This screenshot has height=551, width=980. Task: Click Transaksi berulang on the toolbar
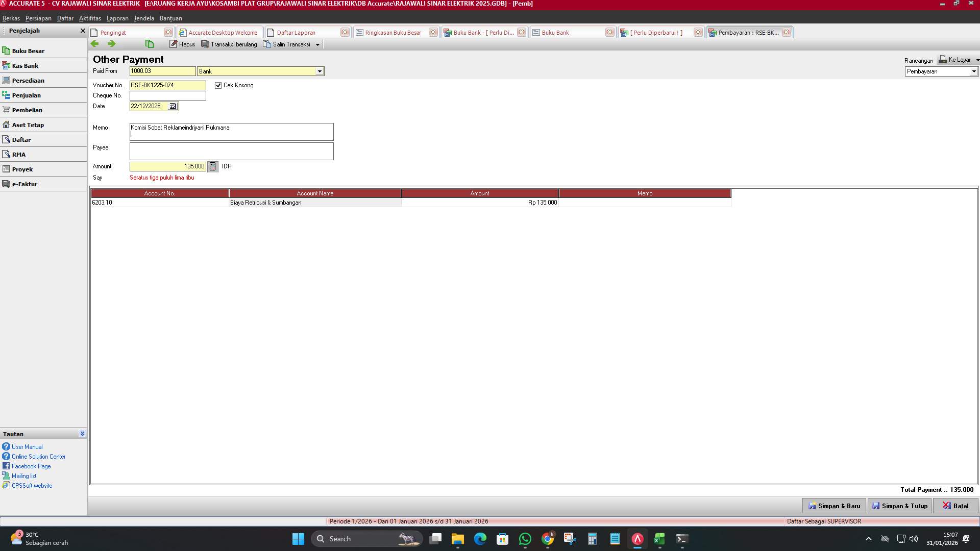click(229, 44)
